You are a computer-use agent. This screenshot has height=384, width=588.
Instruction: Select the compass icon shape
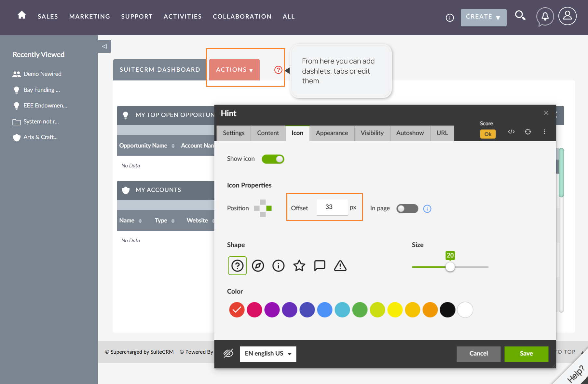pyautogui.click(x=258, y=266)
